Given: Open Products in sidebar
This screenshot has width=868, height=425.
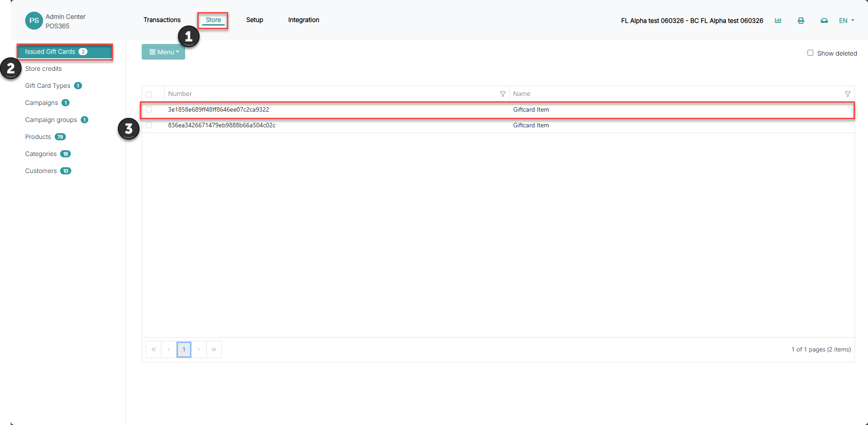Looking at the screenshot, I should 45,137.
